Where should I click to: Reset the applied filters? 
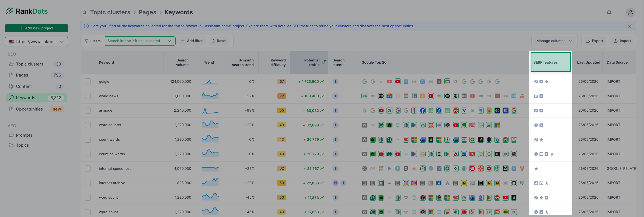click(219, 41)
